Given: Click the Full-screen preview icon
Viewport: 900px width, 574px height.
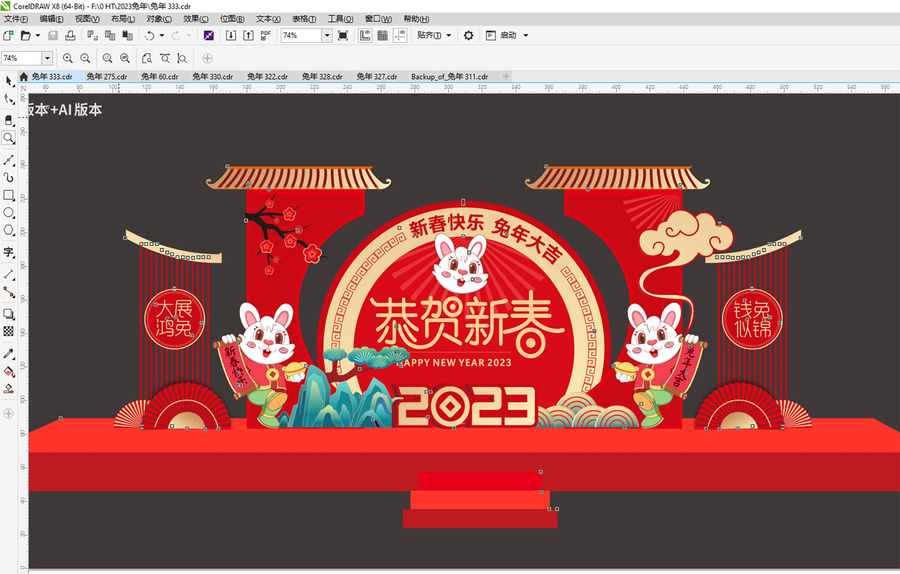Looking at the screenshot, I should coord(343,36).
